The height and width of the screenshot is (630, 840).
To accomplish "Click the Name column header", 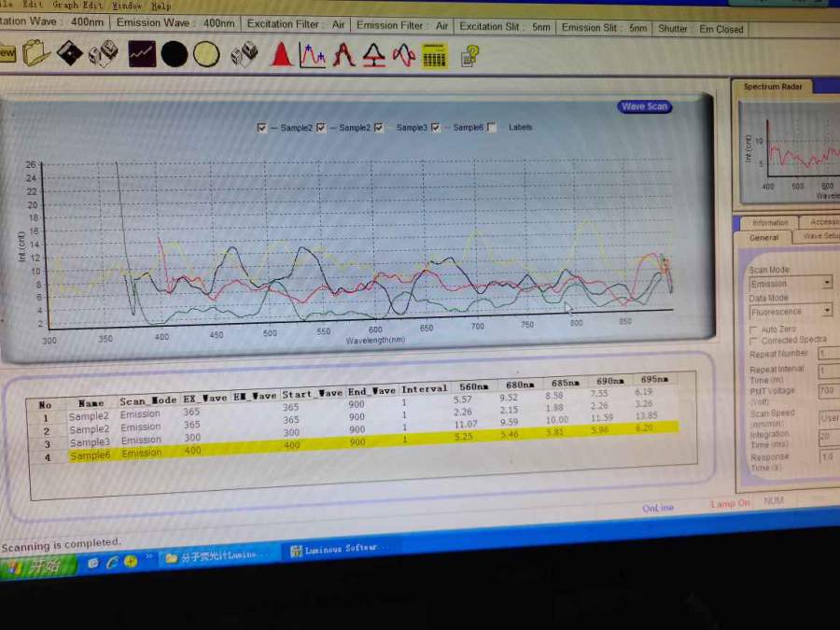I will pos(91,403).
